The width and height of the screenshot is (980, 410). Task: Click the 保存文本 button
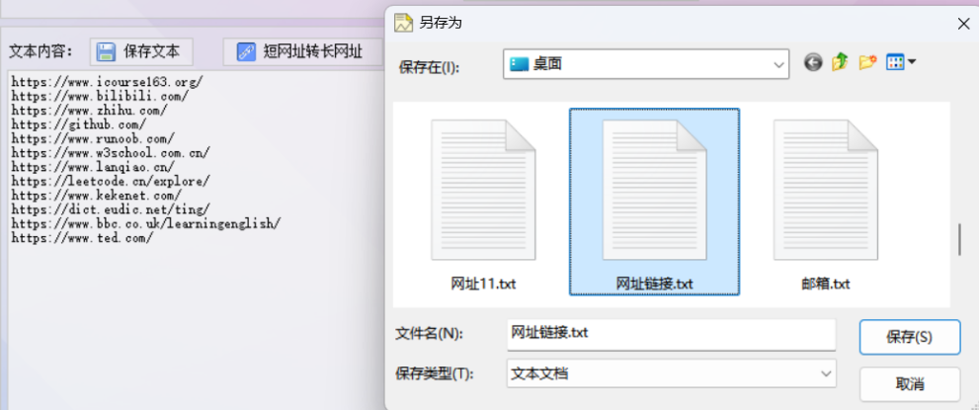click(x=141, y=52)
